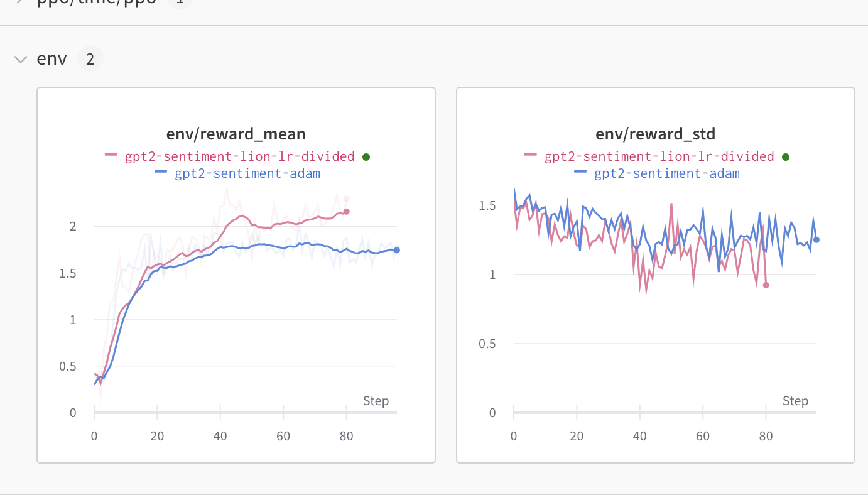Click blue line swatch in reward_mean legend
868x495 pixels.
[x=161, y=173]
